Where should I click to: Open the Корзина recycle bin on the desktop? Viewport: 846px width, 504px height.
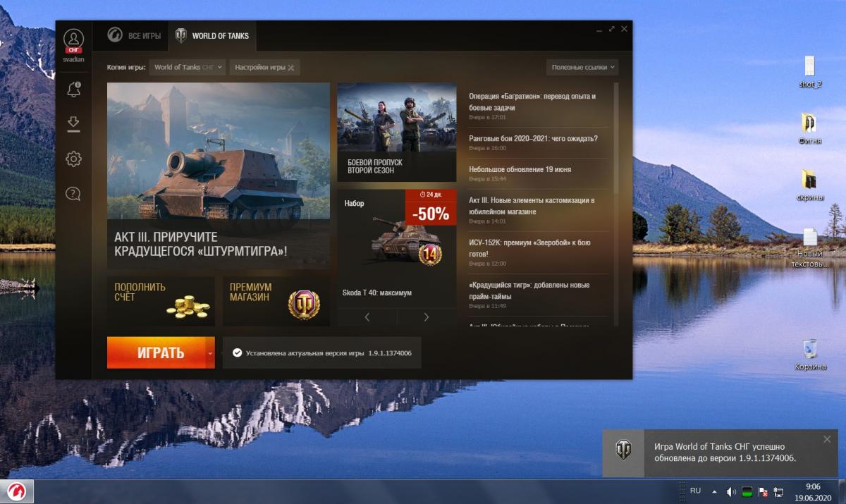pyautogui.click(x=810, y=355)
